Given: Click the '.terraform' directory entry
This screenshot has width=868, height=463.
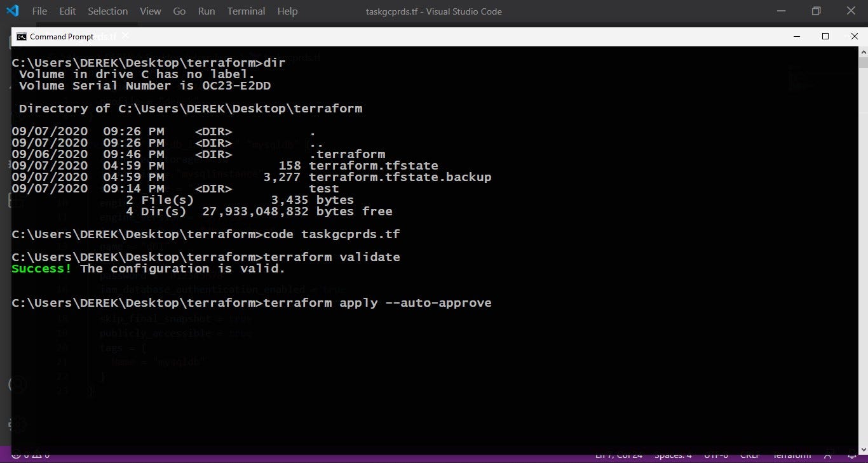Looking at the screenshot, I should (347, 154).
